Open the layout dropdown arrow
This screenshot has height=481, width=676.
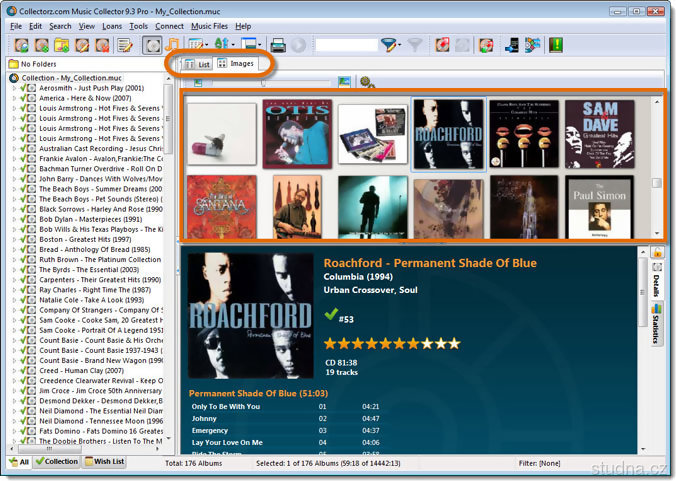point(260,45)
